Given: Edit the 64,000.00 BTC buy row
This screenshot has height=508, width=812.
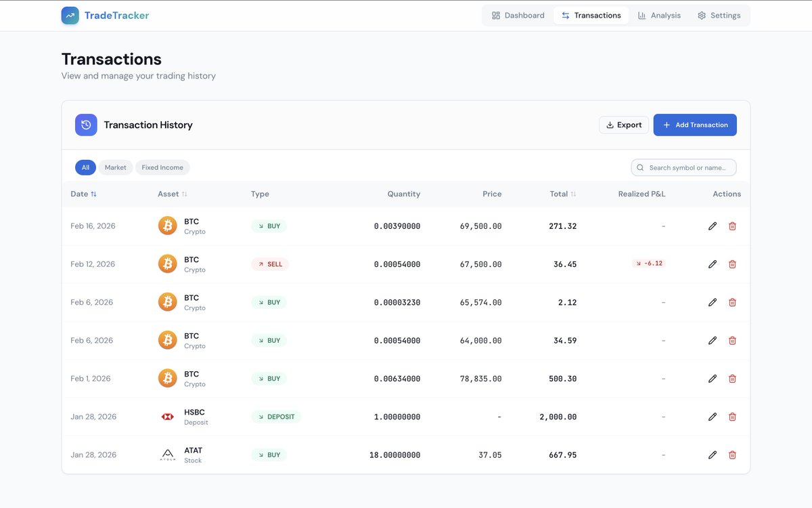Looking at the screenshot, I should tap(713, 341).
